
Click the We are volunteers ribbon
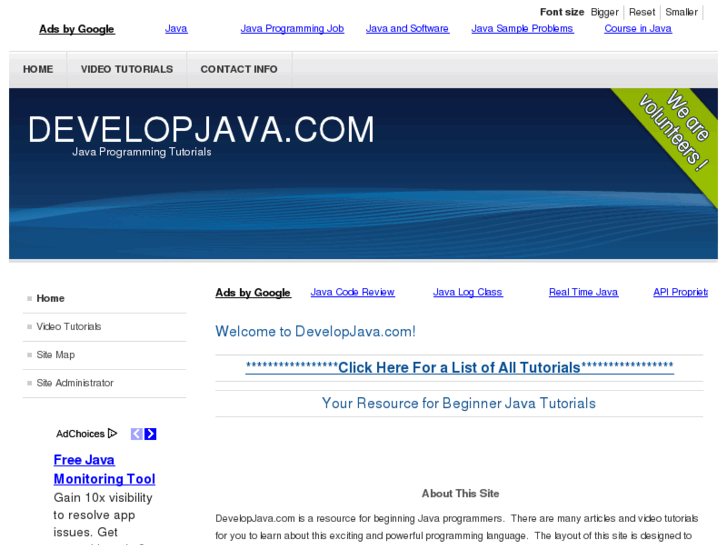(x=674, y=131)
